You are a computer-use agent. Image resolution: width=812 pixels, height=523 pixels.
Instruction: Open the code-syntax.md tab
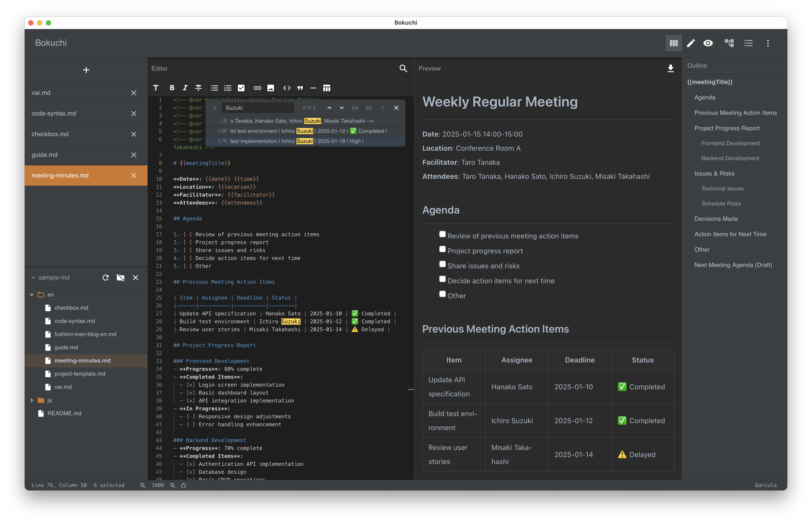point(54,113)
